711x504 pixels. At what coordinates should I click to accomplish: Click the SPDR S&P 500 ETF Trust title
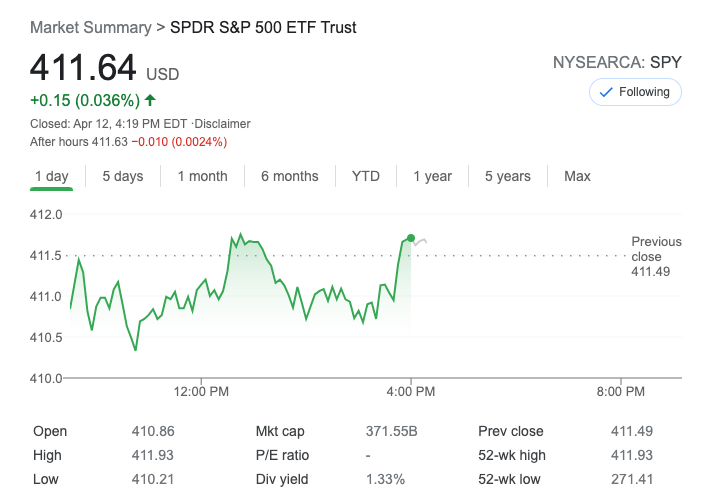click(264, 27)
